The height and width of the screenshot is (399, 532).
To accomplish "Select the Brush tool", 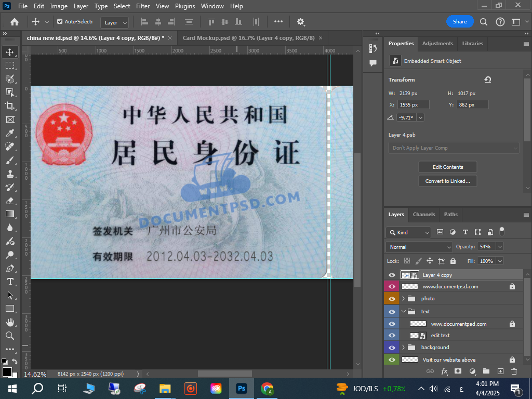I will (x=10, y=160).
